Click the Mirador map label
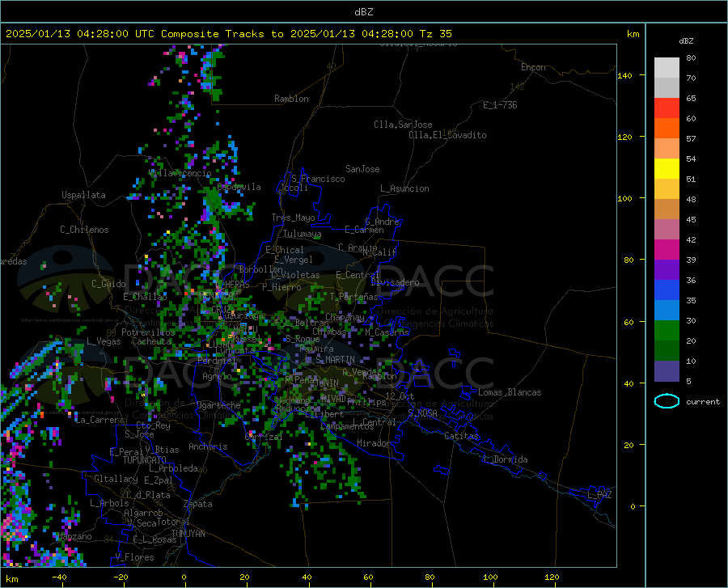The image size is (728, 588). pyautogui.click(x=374, y=443)
